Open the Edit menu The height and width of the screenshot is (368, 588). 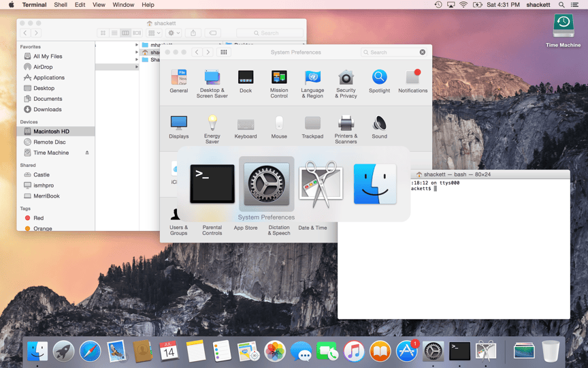(x=80, y=5)
